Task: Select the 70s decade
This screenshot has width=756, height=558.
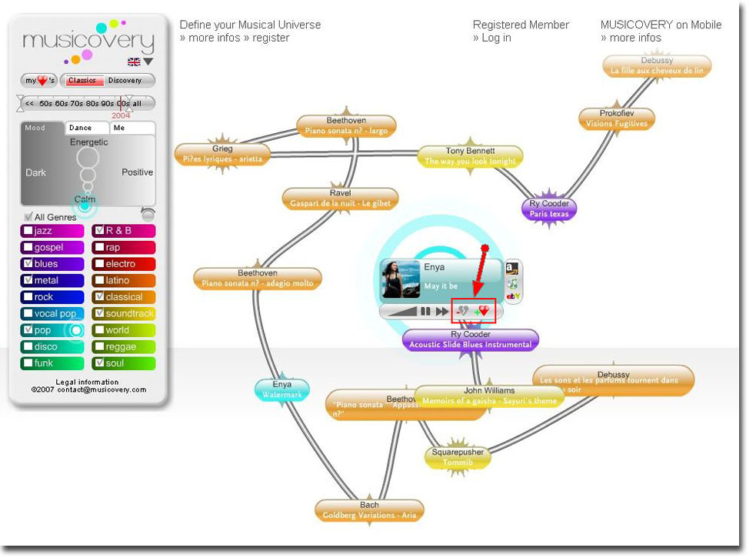Action: click(77, 103)
